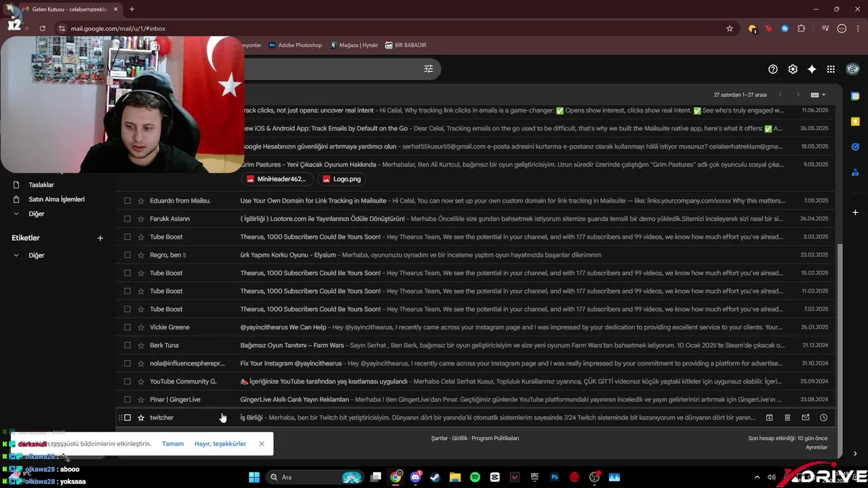
Task: Click Hayır, teşekkürler on notification prompt
Action: pos(220,444)
